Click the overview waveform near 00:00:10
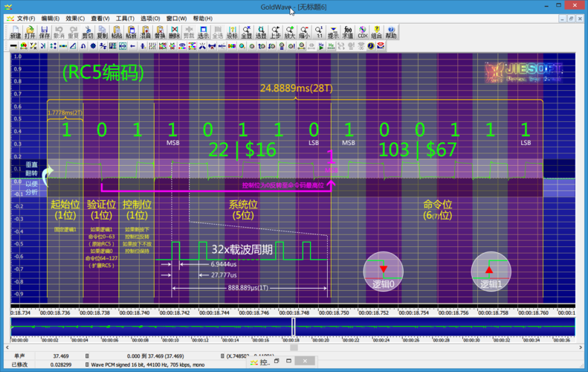The width and height of the screenshot is (588, 372). tap(171, 327)
